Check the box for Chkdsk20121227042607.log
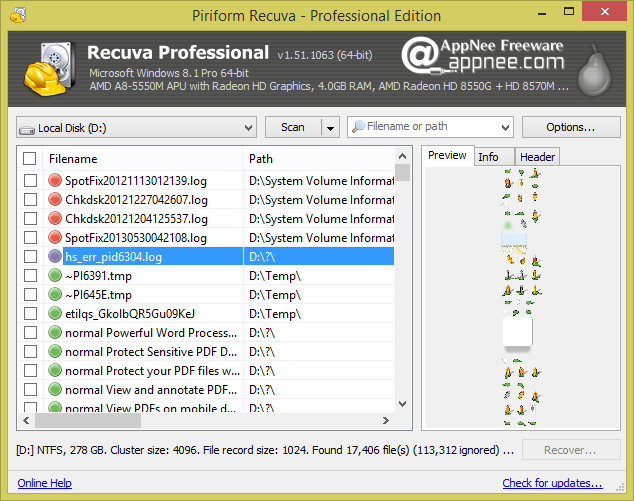The height and width of the screenshot is (501, 634). (30, 199)
